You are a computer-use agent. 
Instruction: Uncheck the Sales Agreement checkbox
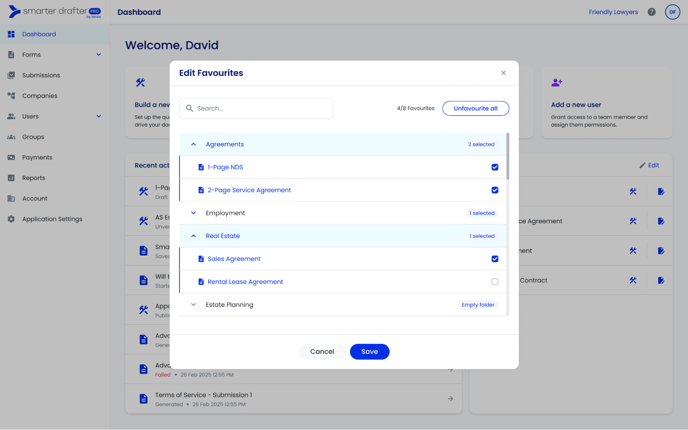(x=495, y=259)
